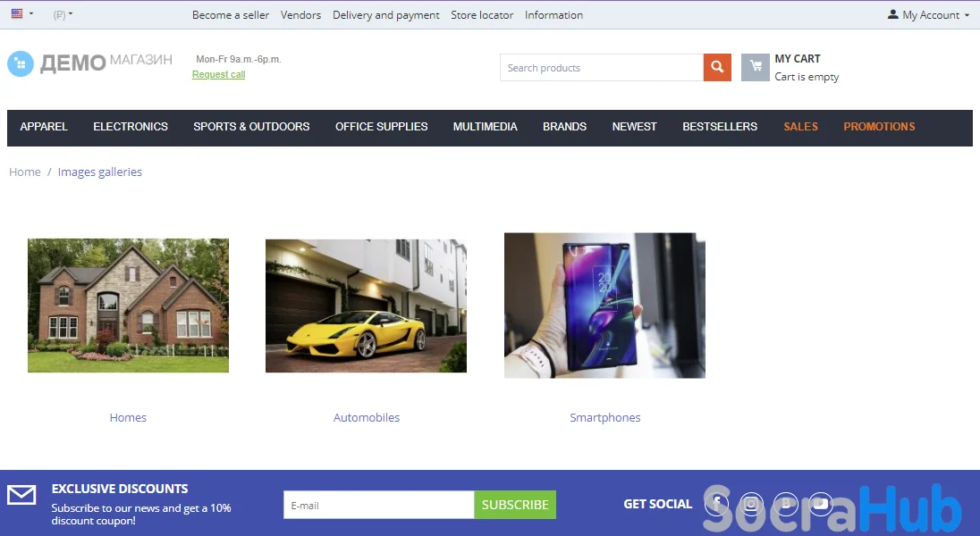The height and width of the screenshot is (536, 980).
Task: Open the Apparel menu category
Action: [x=44, y=127]
